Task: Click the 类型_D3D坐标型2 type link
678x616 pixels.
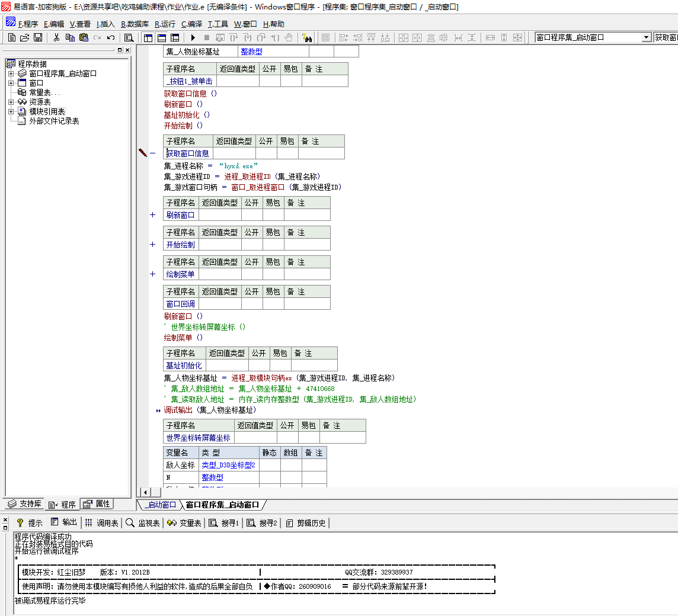Action: click(228, 465)
